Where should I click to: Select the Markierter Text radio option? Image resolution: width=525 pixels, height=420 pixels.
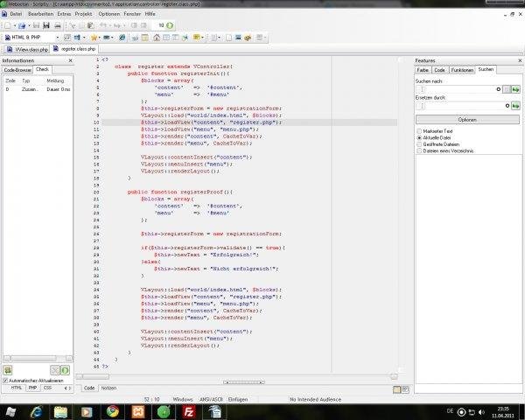pos(418,129)
